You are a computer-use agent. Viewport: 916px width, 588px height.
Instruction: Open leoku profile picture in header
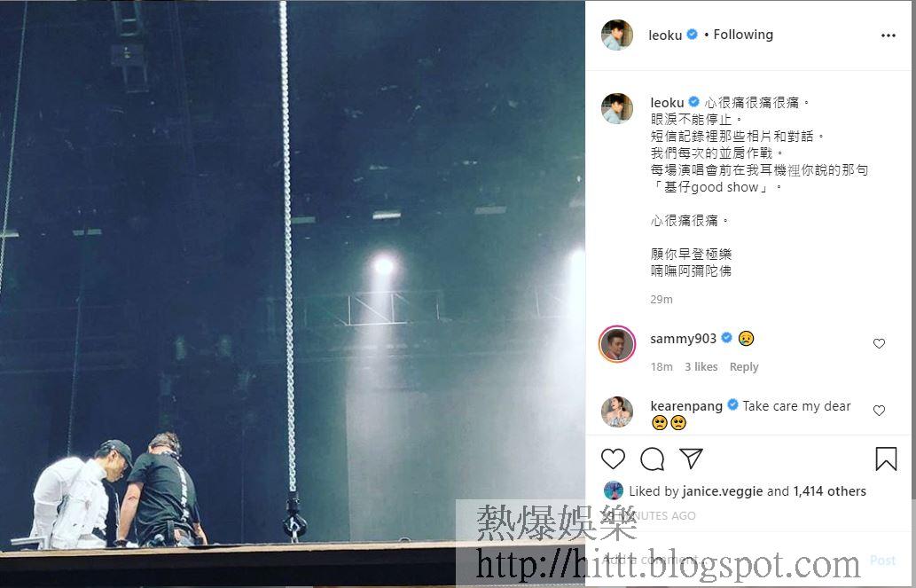[x=617, y=35]
